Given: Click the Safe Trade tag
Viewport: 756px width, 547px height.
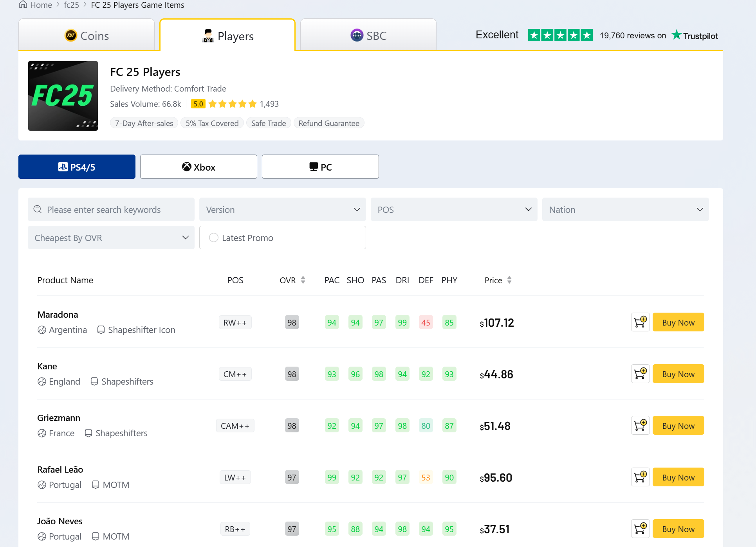Looking at the screenshot, I should (x=269, y=123).
